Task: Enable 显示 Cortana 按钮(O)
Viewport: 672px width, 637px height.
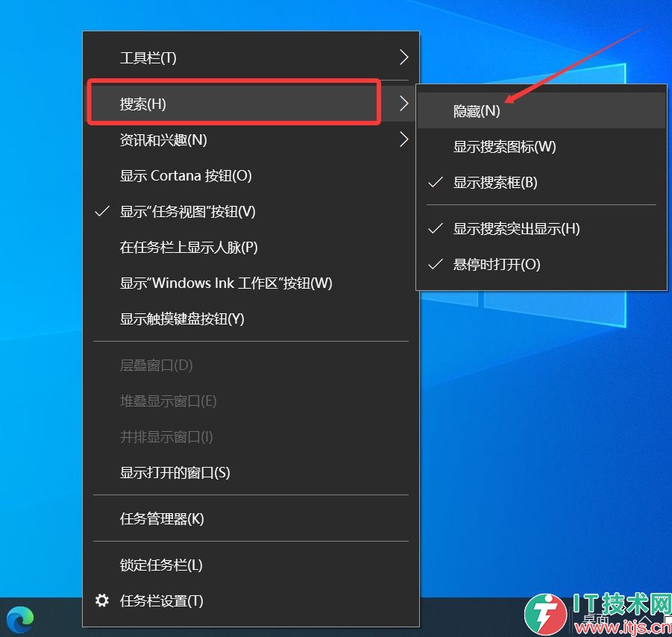Action: click(x=186, y=176)
